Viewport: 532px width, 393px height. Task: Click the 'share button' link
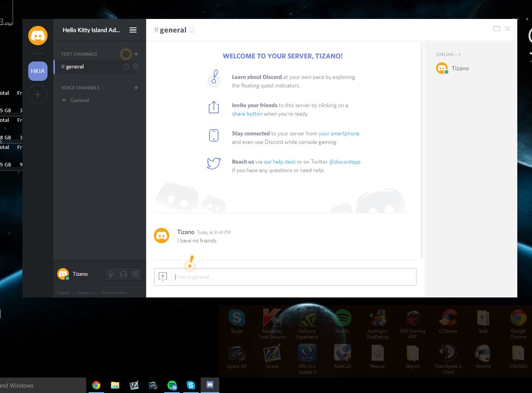(247, 114)
